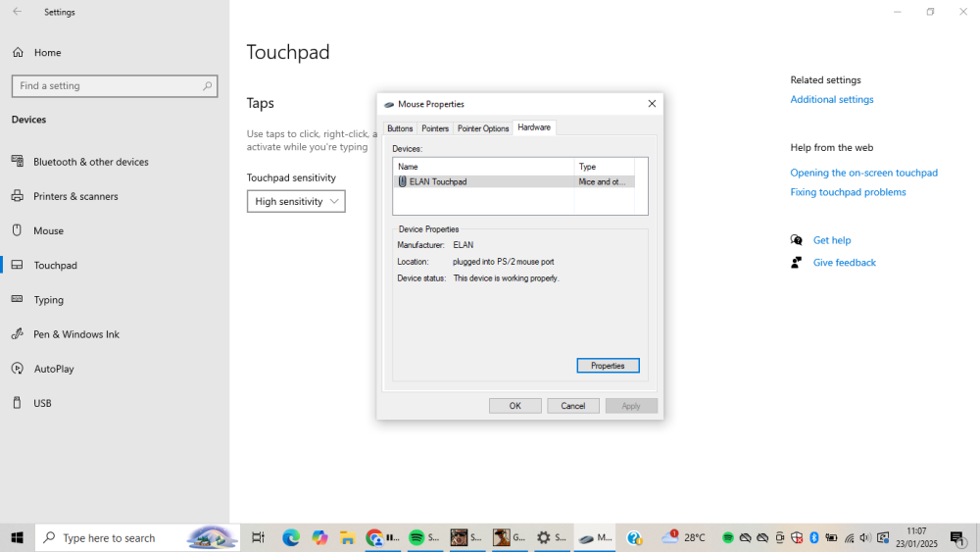The image size is (980, 552).
Task: Switch to Pointers tab
Action: (x=435, y=128)
